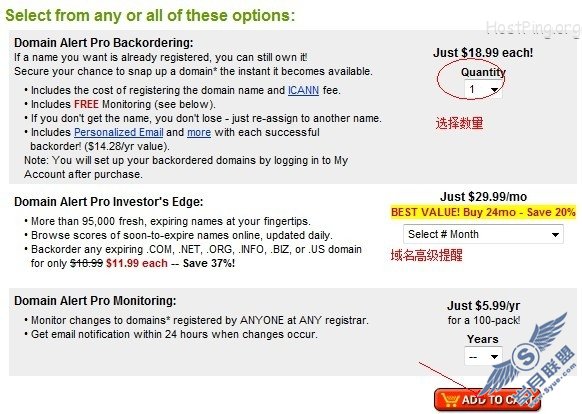582x414 pixels.
Task: Click the Domain Alert Pro Backordering heading
Action: [104, 43]
